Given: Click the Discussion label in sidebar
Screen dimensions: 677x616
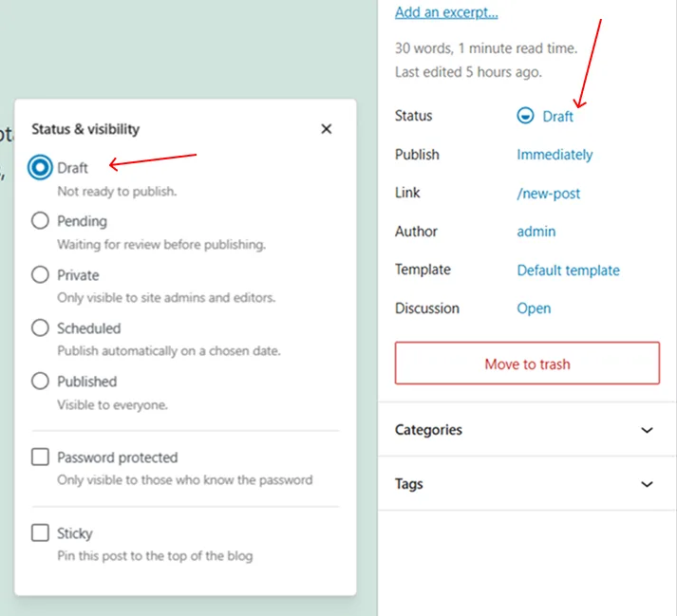Looking at the screenshot, I should 427,308.
